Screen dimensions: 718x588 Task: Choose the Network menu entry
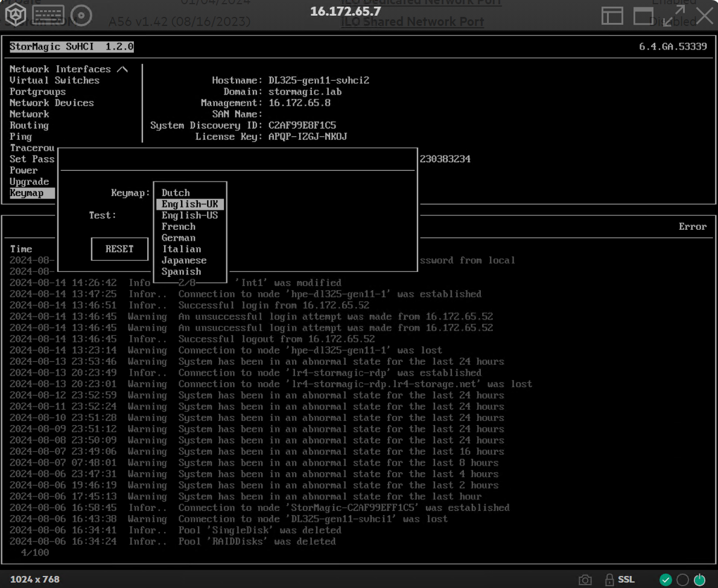[29, 114]
